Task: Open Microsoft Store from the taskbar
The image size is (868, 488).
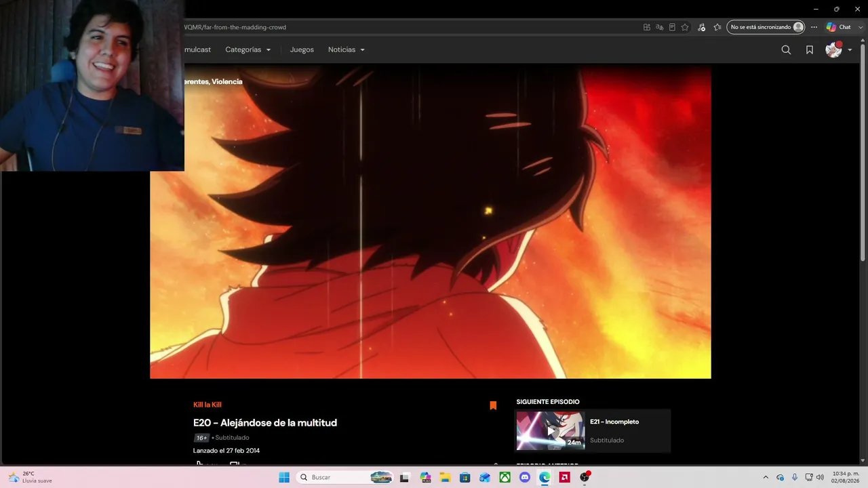Action: coord(465,477)
